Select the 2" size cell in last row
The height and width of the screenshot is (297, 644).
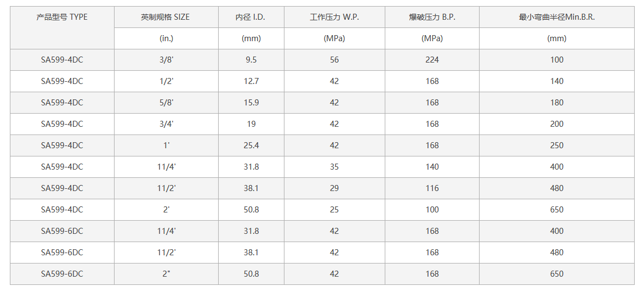point(166,274)
